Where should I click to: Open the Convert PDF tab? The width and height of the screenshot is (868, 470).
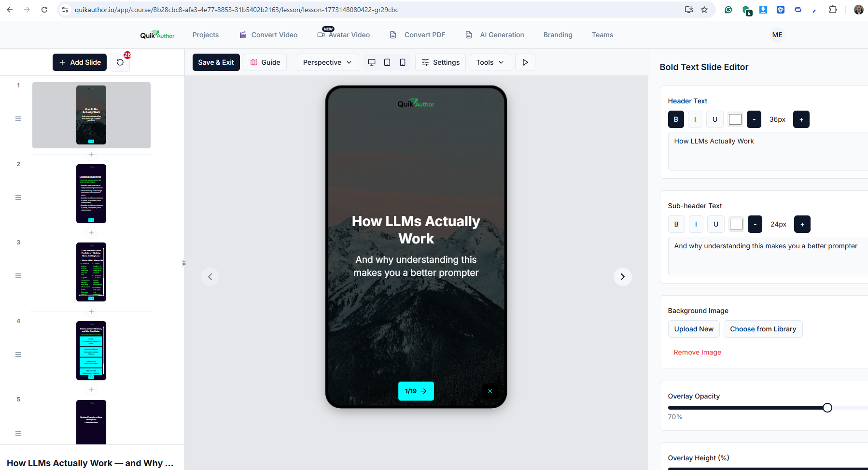pos(418,35)
